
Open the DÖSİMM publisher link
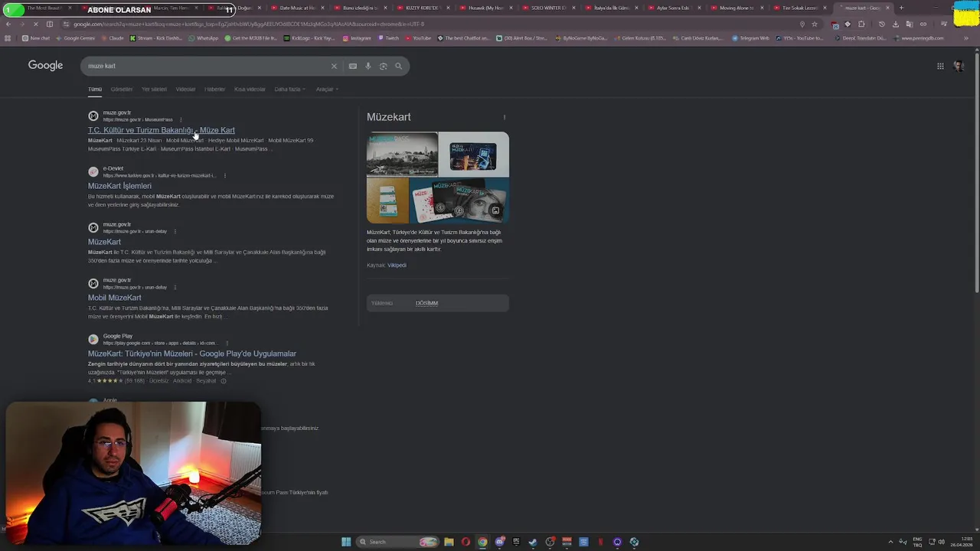(426, 303)
